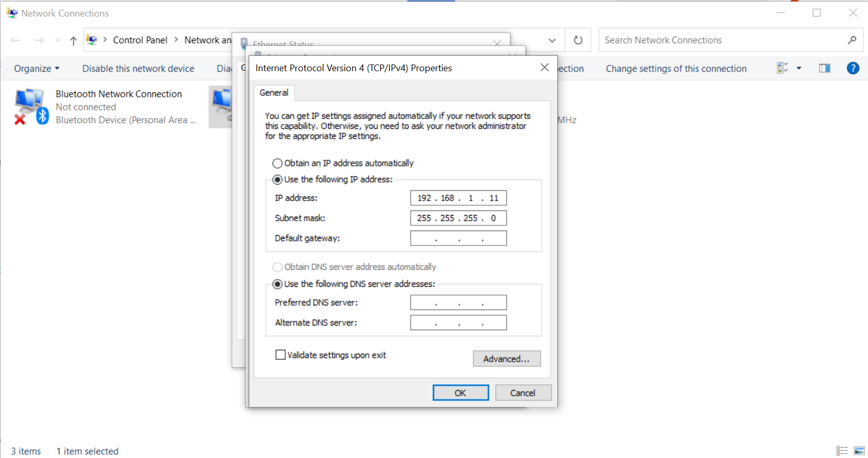The image size is (868, 458).
Task: Open recent locations dropdown chevron
Action: [57, 40]
